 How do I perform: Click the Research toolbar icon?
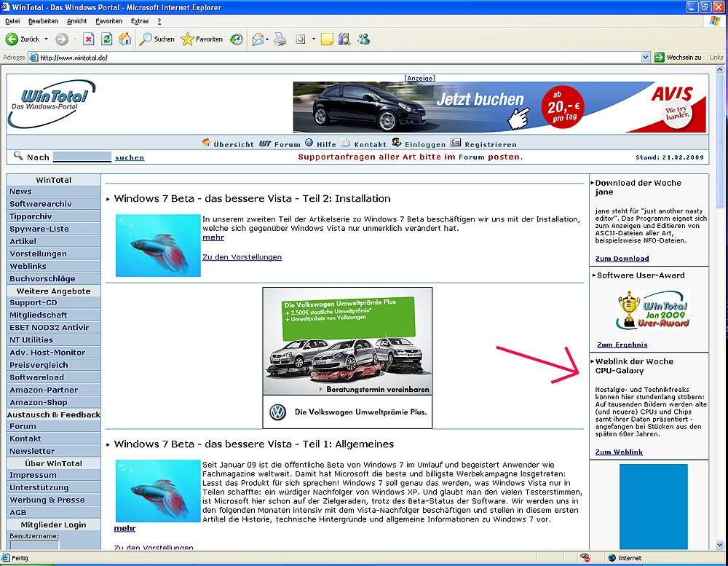click(344, 39)
